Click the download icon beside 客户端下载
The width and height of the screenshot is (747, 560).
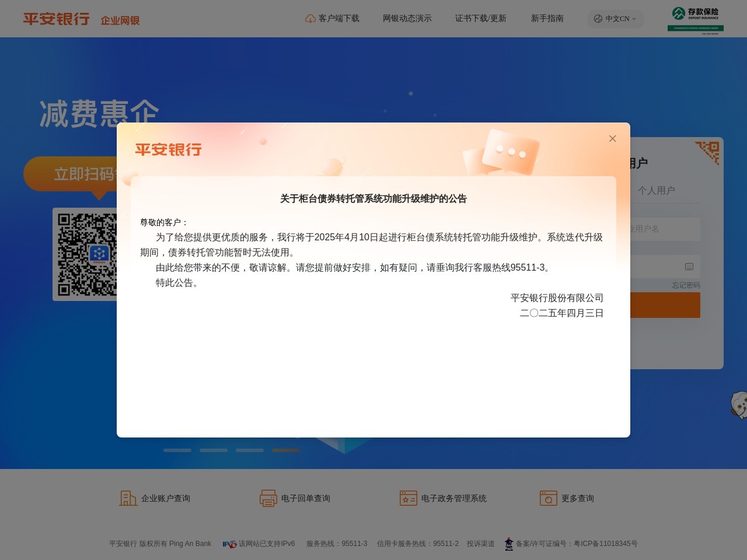(309, 18)
